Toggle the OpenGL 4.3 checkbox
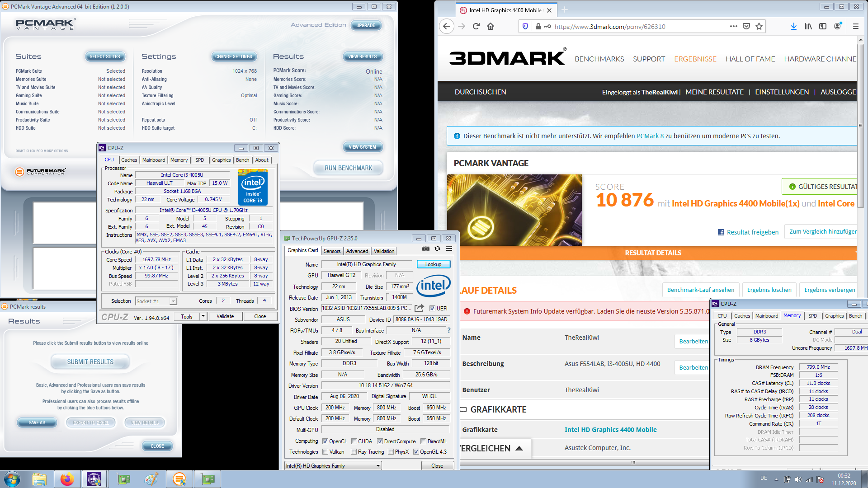Image resolution: width=868 pixels, height=488 pixels. (x=416, y=452)
